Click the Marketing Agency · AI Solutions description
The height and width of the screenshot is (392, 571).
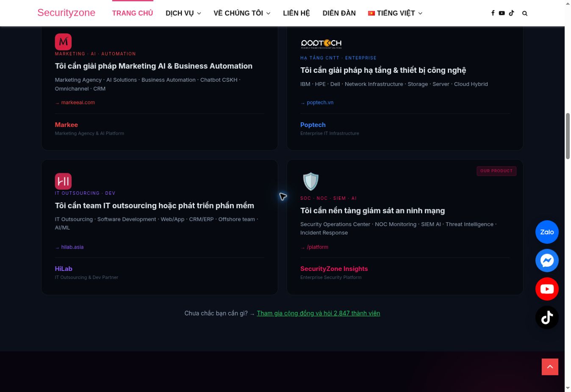tap(148, 84)
